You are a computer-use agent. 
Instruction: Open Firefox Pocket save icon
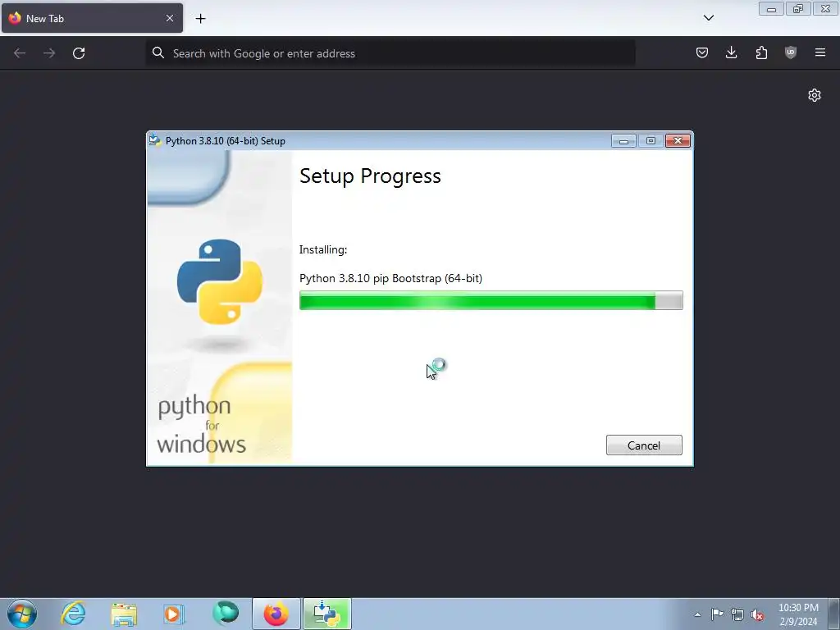coord(702,52)
